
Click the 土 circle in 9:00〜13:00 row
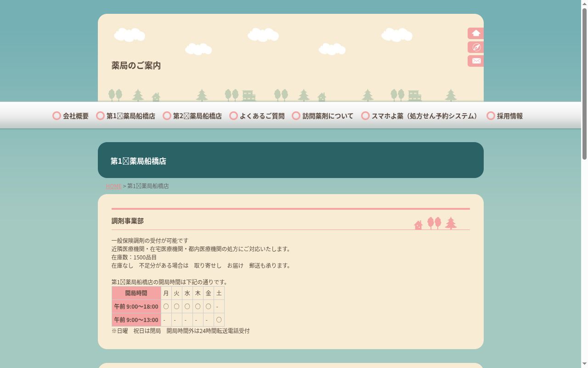click(219, 320)
